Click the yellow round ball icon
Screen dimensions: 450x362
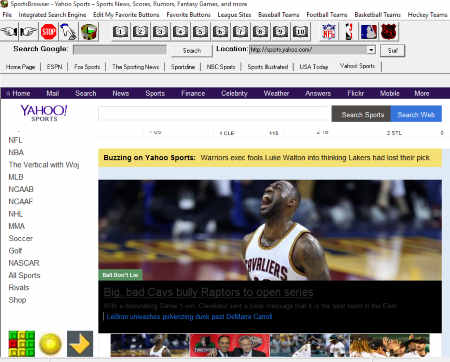point(51,344)
